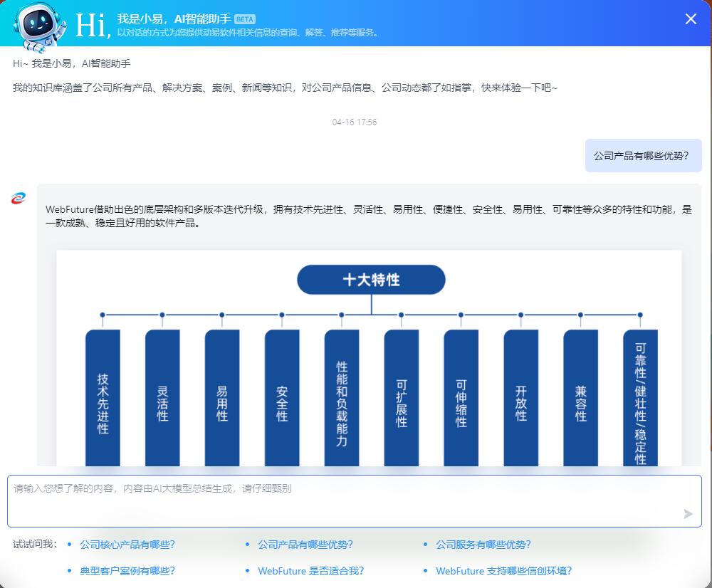
Task: Click the 开放性 column in diagram
Action: click(x=521, y=399)
